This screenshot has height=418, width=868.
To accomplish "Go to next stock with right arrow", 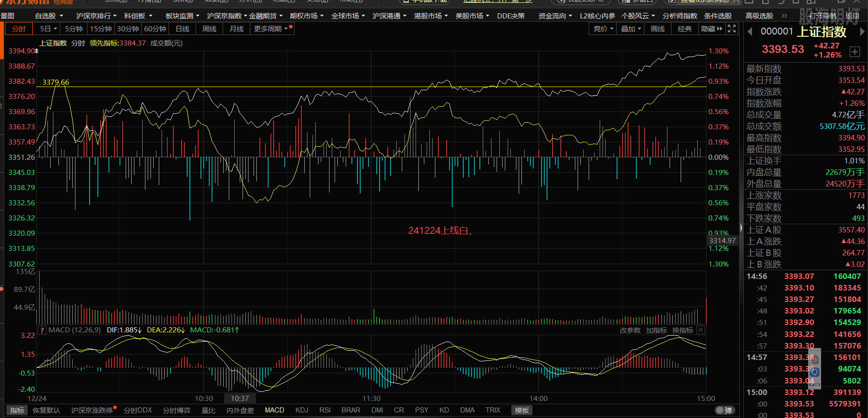I will (x=862, y=32).
